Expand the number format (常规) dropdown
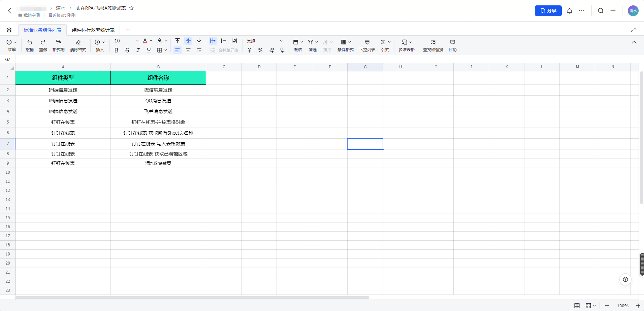The image size is (644, 311). click(281, 41)
